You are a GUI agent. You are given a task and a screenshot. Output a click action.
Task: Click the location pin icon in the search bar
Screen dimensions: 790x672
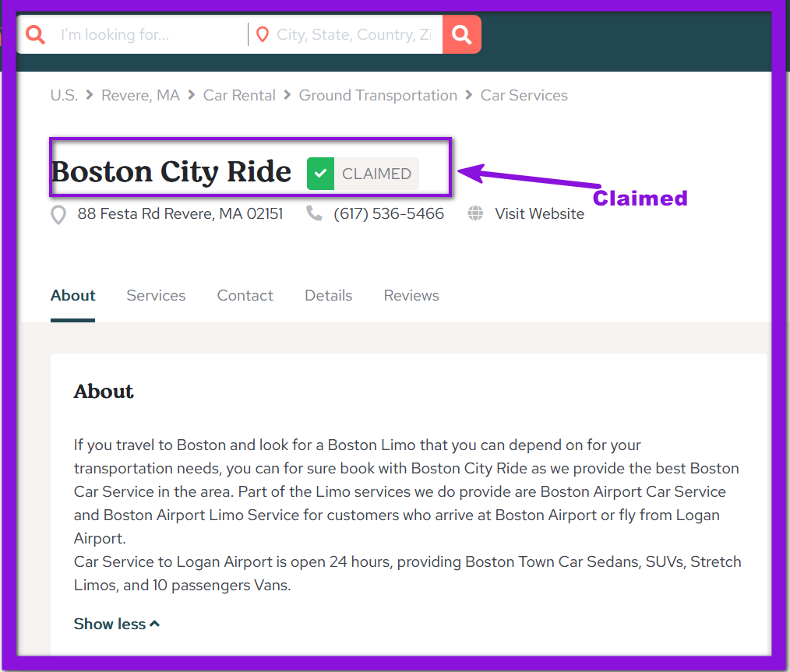(x=263, y=35)
